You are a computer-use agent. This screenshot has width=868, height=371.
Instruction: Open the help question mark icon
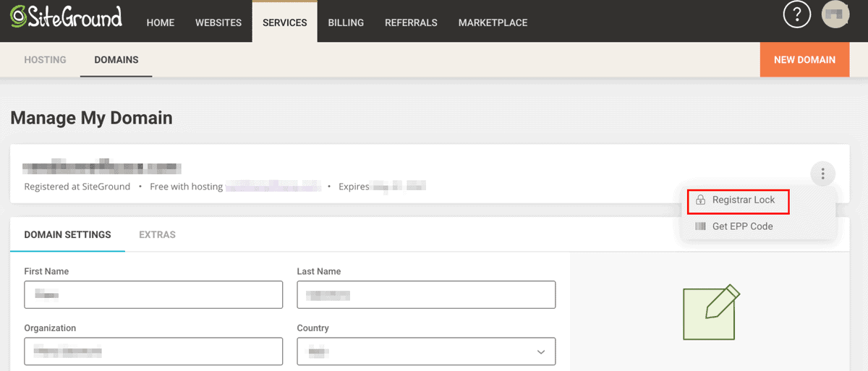click(797, 15)
